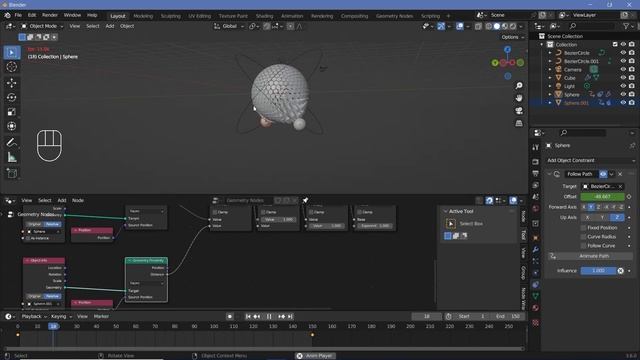Click the green Offset value field

[x=602, y=197]
